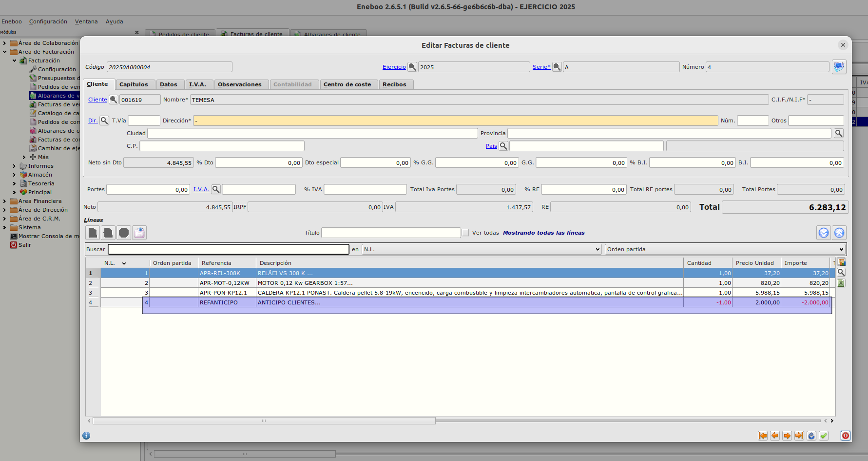Screen dimensions: 868x461
Task: Click table magnifier icon beside lines grid
Action: click(x=841, y=273)
